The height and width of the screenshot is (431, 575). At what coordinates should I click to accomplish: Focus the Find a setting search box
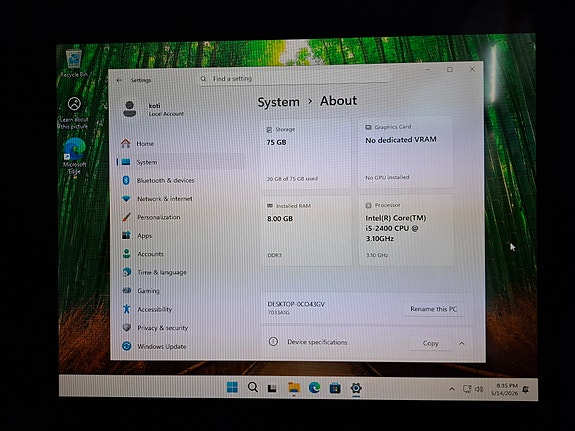(x=293, y=78)
